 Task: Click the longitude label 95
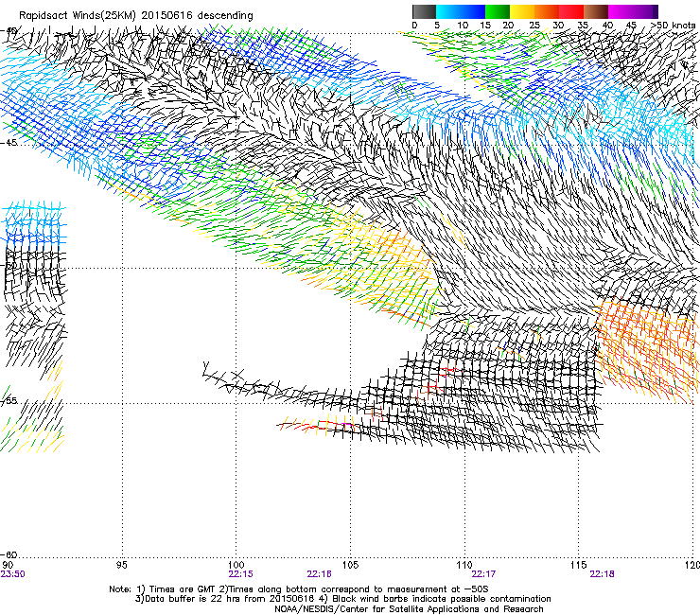pos(121,565)
